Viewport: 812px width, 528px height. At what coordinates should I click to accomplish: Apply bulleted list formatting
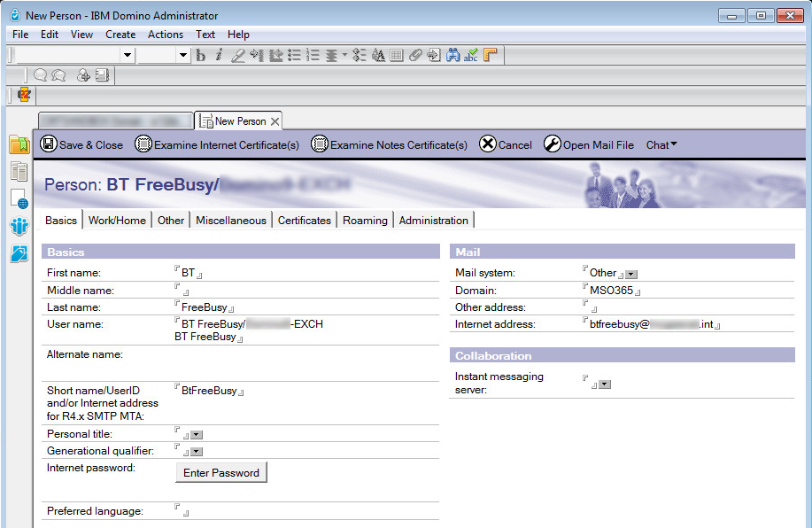click(294, 55)
